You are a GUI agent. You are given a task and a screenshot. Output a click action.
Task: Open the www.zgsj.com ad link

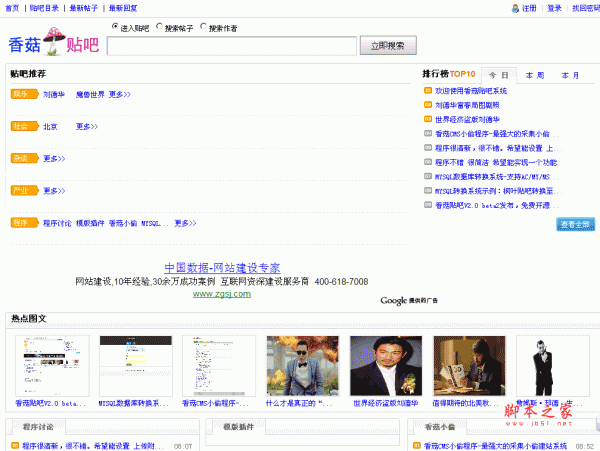222,294
